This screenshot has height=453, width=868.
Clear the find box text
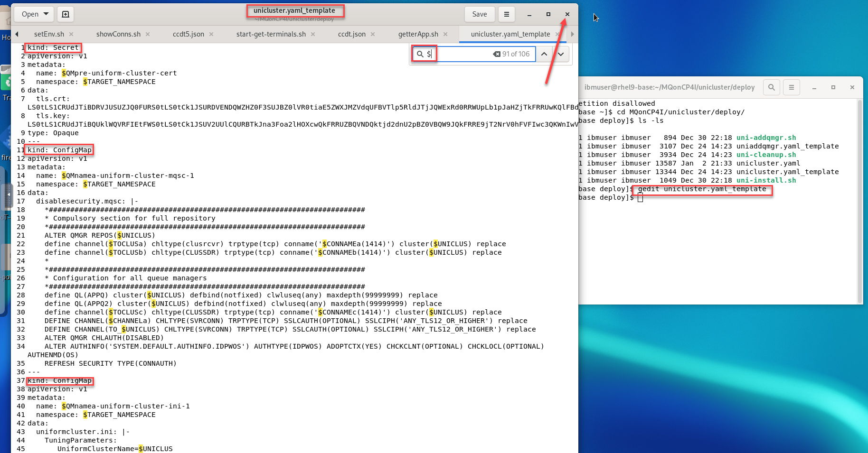[x=497, y=54]
